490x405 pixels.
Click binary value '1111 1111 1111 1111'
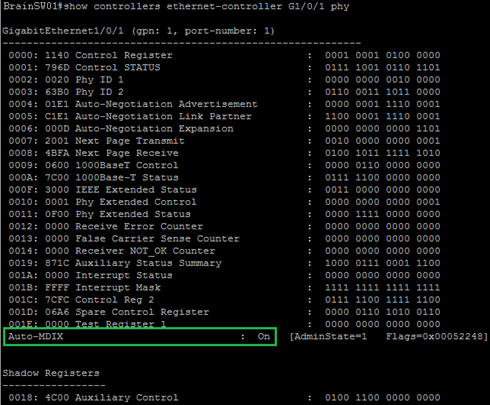(x=383, y=288)
